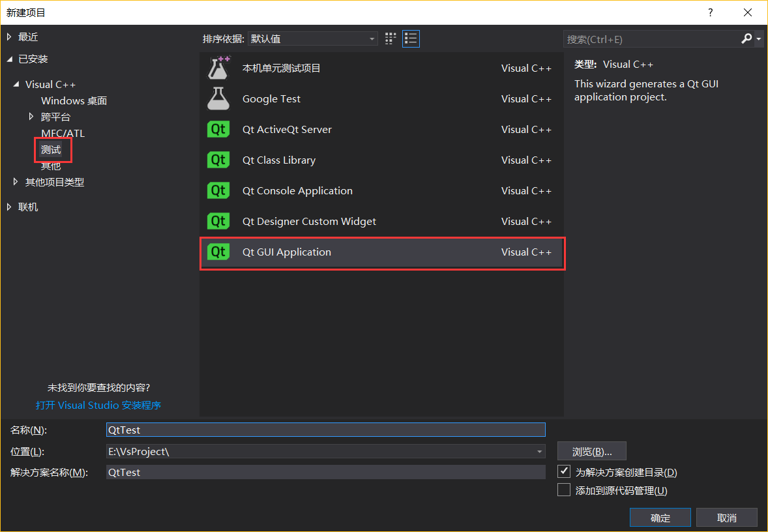Click the list view icon
This screenshot has height=532, width=768.
pyautogui.click(x=411, y=38)
